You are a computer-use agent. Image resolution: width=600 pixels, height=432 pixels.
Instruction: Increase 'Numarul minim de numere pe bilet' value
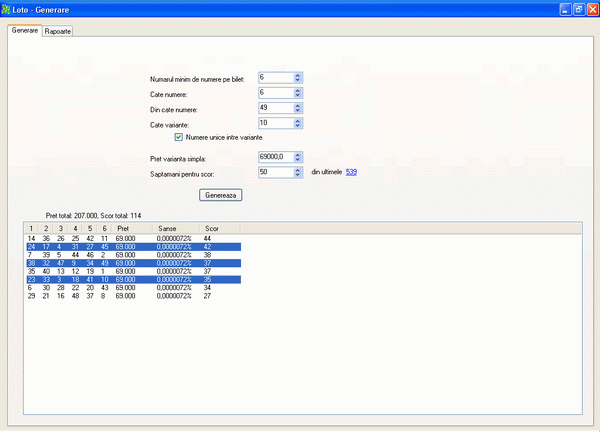[x=298, y=74]
